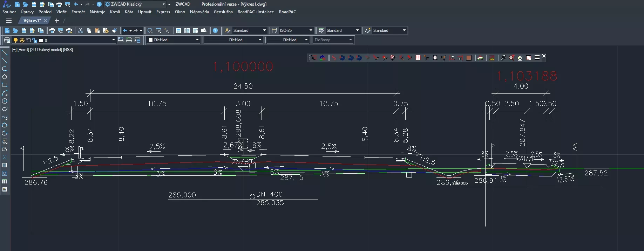The image size is (644, 251).
Task: Click the [2D Drátový model] visual style label
Action: click(46, 50)
